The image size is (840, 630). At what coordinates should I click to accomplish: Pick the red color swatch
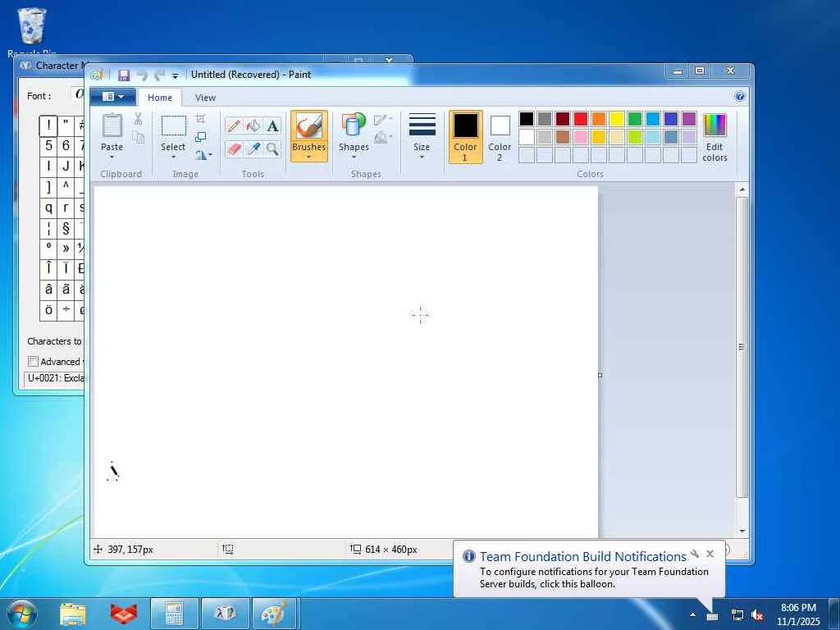581,119
